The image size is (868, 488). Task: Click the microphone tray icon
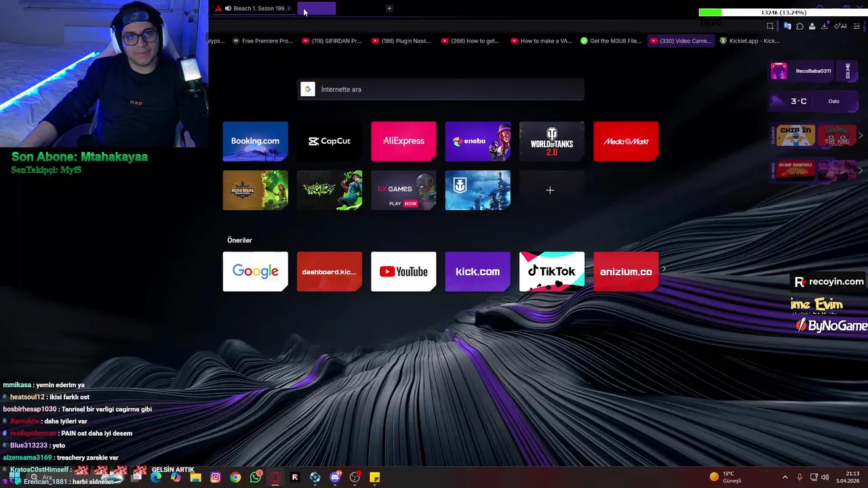800,477
